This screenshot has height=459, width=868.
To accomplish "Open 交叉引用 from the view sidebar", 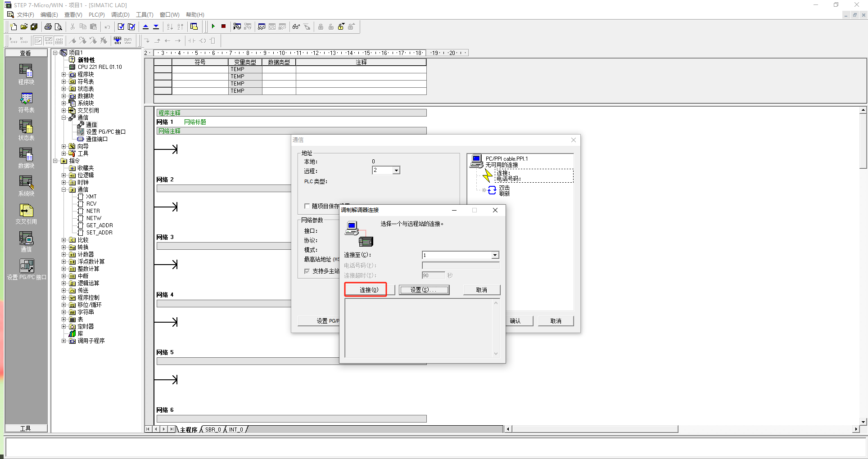I will click(26, 214).
